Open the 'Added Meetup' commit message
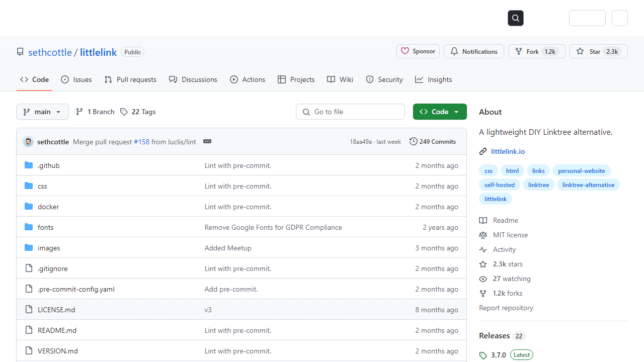644x362 pixels. pos(228,248)
